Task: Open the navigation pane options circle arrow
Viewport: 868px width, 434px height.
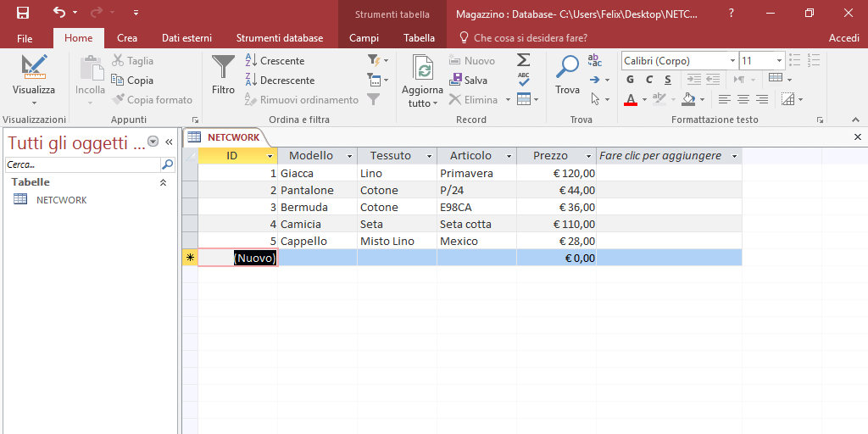Action: (153, 142)
